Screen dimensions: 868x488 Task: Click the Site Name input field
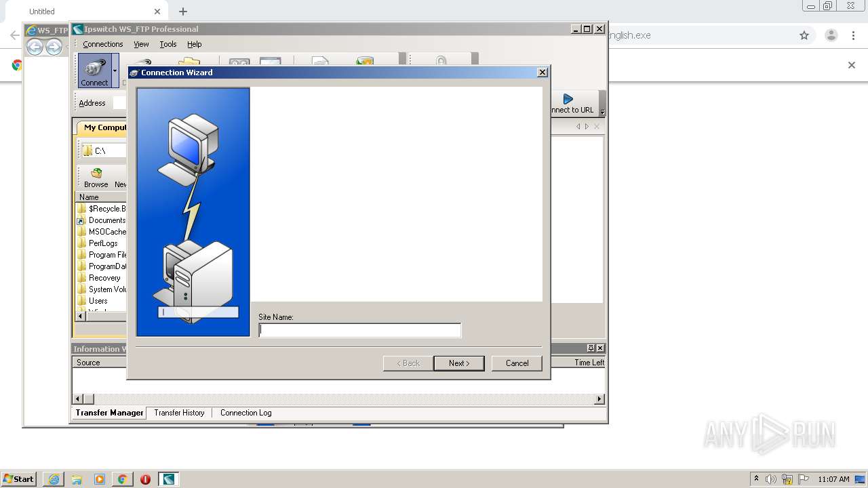pyautogui.click(x=359, y=330)
